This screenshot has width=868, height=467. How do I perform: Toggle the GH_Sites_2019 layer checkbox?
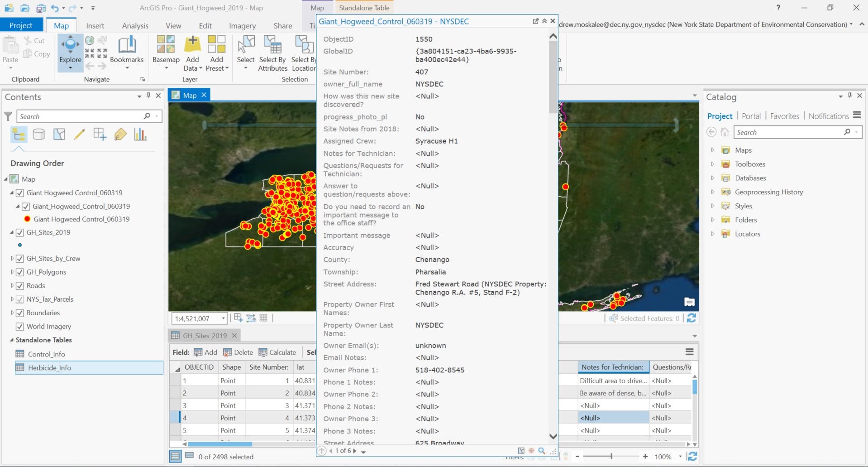(20, 232)
